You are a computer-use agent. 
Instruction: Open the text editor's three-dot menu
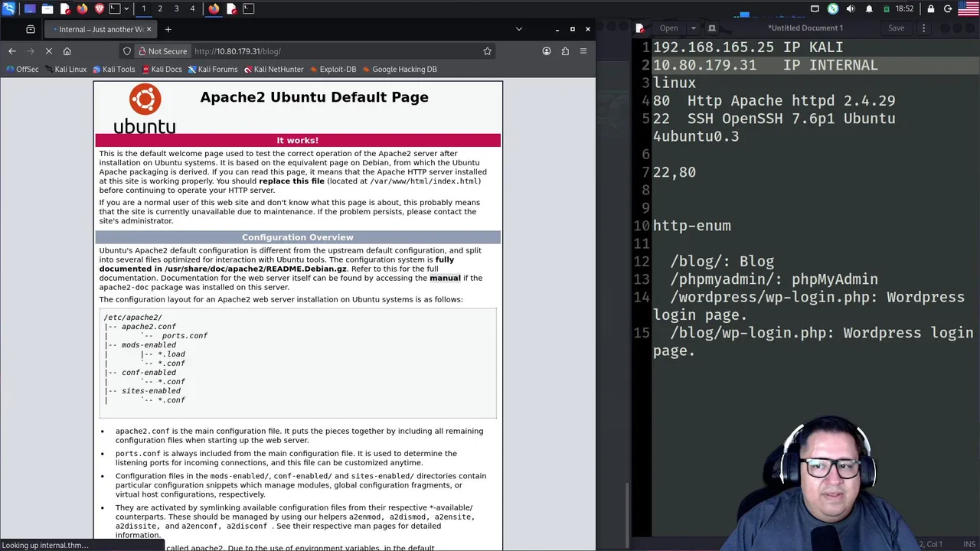coord(923,28)
